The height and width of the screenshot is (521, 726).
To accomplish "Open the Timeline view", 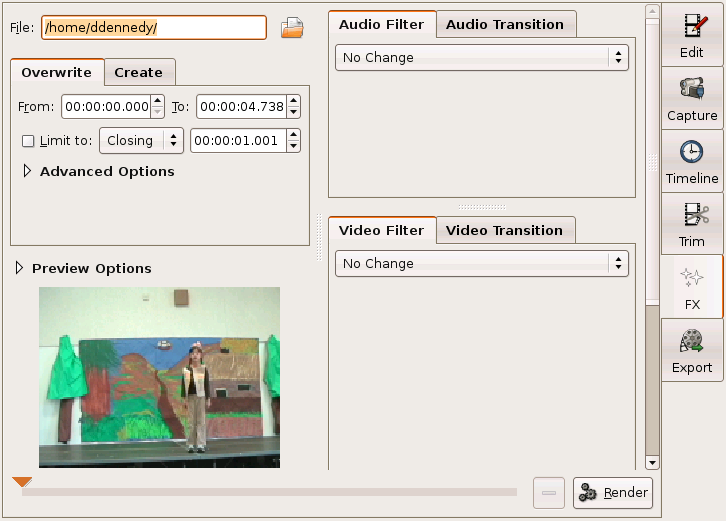I will (x=692, y=161).
